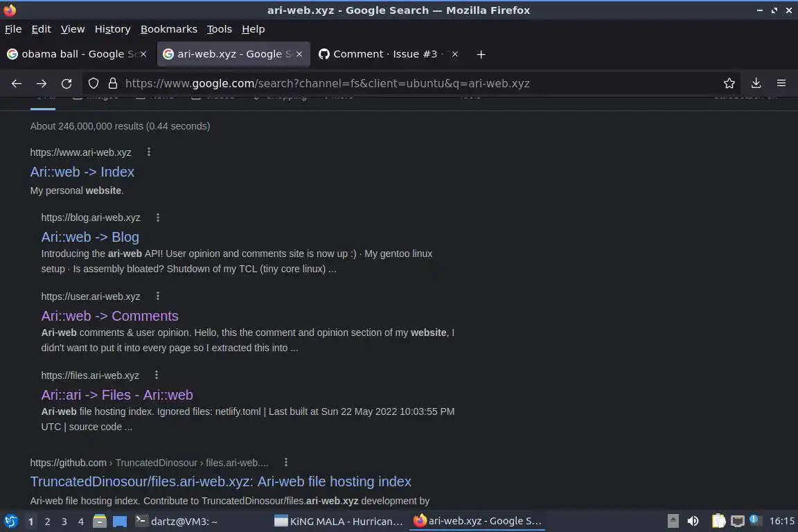Close the 'obama ball' tab

point(143,54)
